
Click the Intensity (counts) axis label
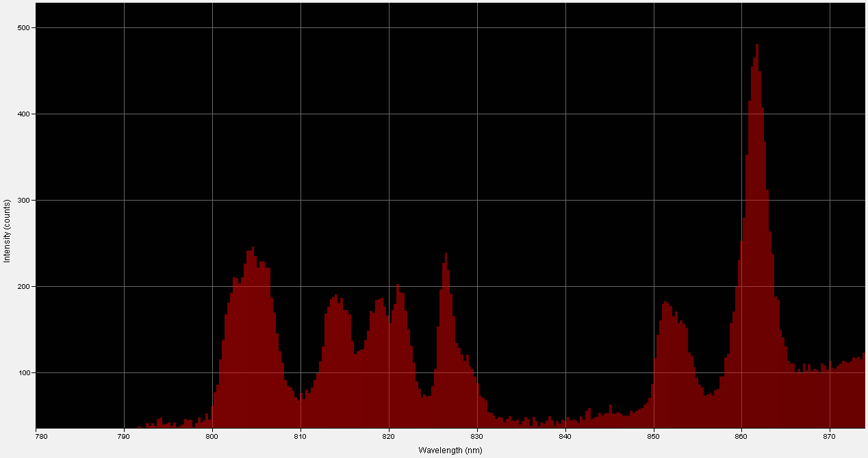click(7, 226)
